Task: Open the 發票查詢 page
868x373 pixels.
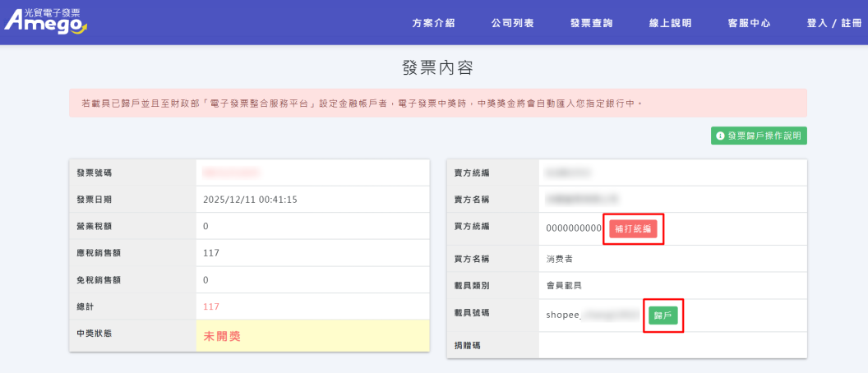Action: click(x=592, y=23)
